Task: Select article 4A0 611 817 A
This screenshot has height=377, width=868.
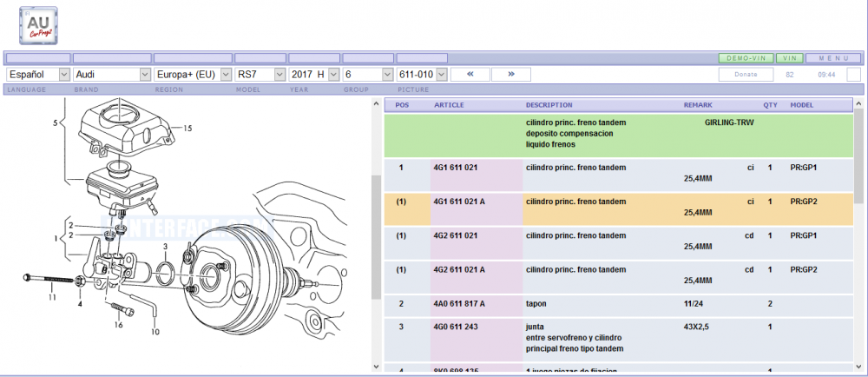Action: point(459,304)
